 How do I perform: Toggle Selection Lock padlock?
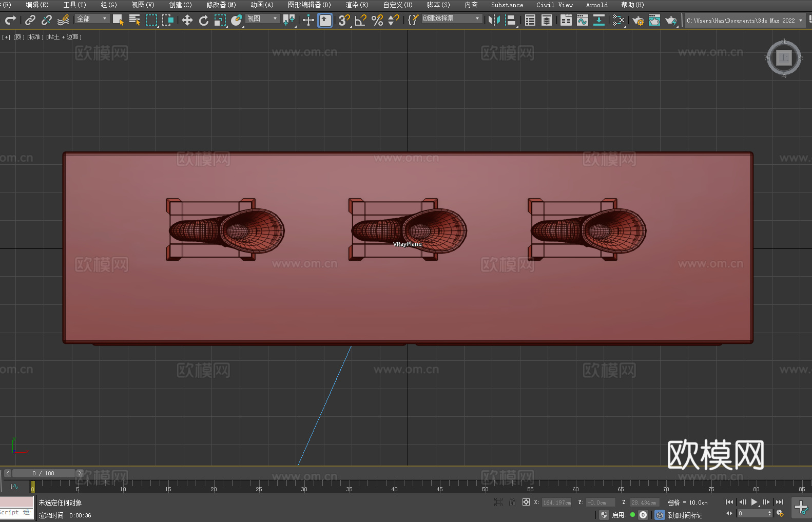(x=512, y=502)
